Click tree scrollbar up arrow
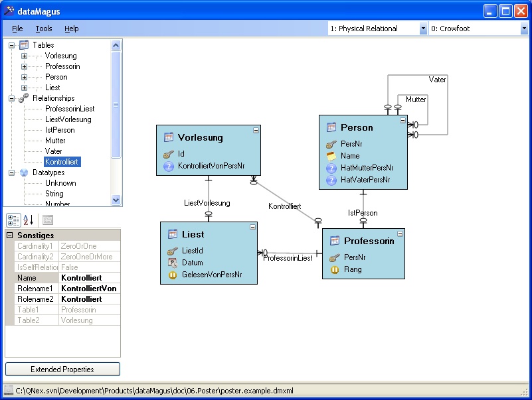The height and width of the screenshot is (400, 532). pos(116,45)
